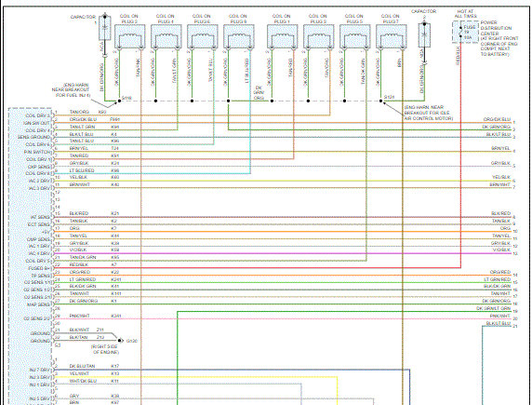Click the 'ECT SENS' pin label
Viewport: 532px width, 405px height.
click(x=39, y=224)
